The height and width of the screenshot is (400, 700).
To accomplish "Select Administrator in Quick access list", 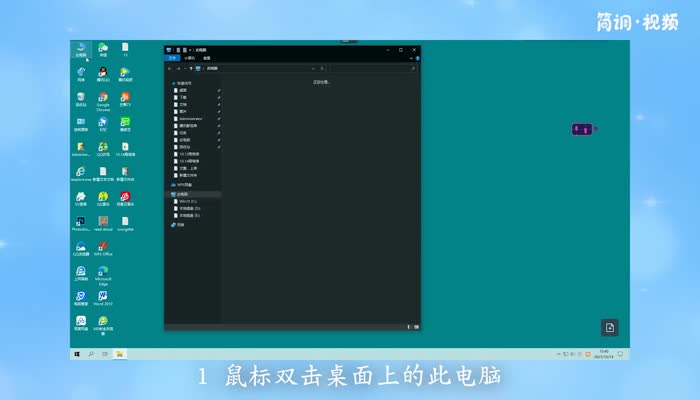I will tap(189, 119).
